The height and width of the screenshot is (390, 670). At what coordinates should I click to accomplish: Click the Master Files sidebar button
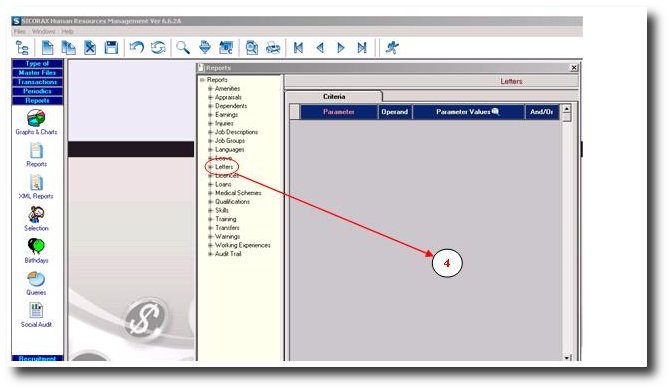37,73
